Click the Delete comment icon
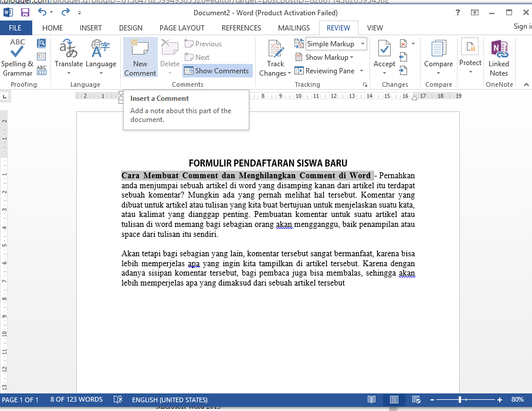532x411 pixels. [170, 48]
